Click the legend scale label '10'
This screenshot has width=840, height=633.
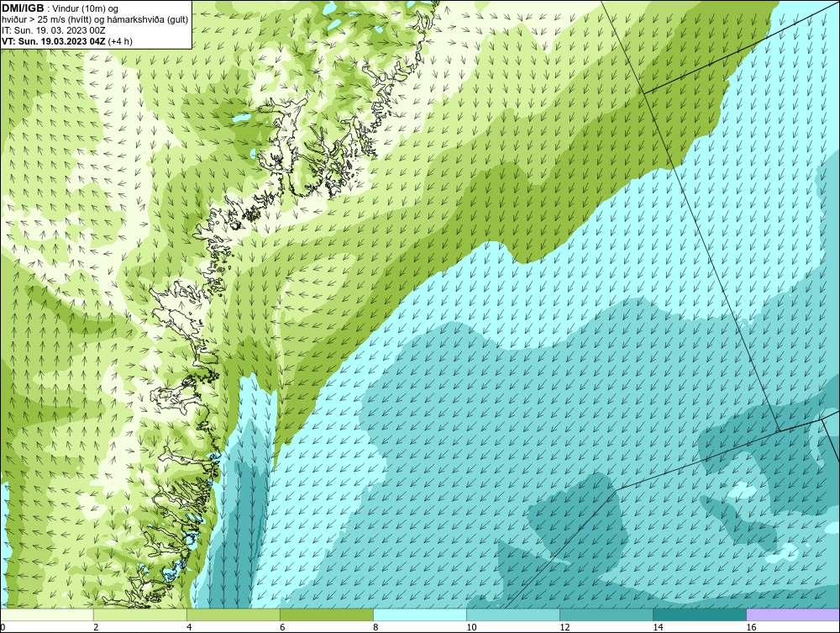[471, 627]
